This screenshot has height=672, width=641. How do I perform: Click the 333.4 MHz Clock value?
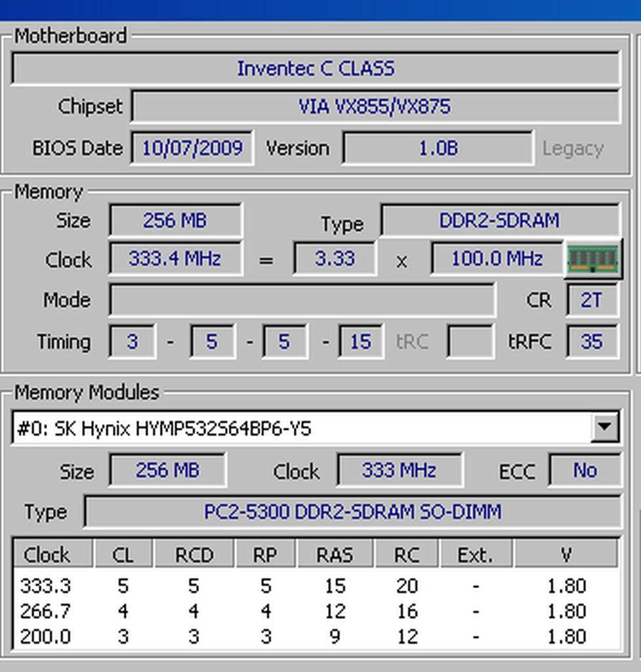click(x=175, y=259)
